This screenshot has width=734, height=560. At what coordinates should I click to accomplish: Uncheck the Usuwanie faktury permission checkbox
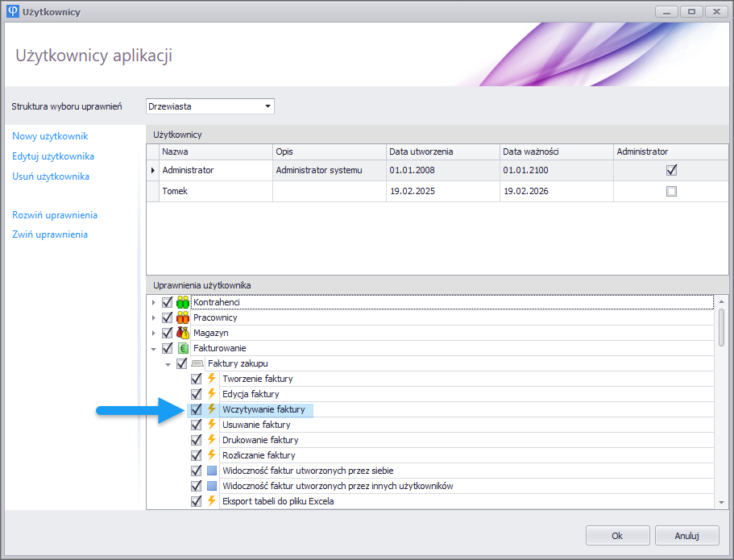pyautogui.click(x=196, y=425)
